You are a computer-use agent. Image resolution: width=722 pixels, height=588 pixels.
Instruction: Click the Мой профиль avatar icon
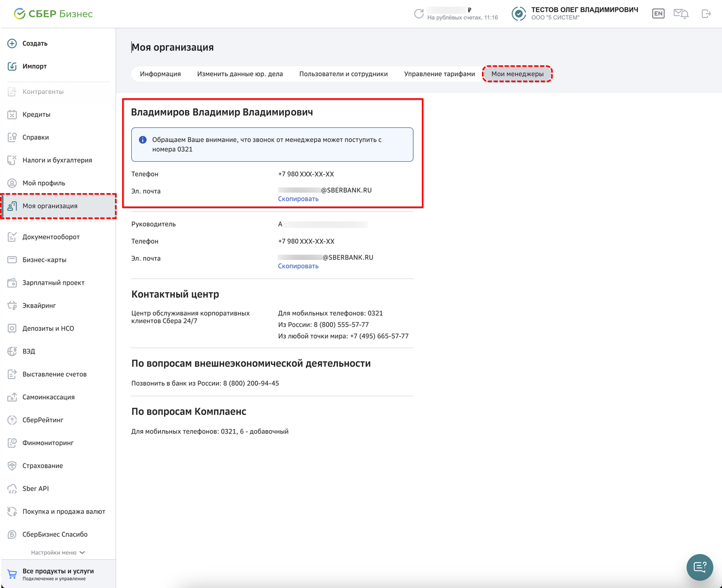(12, 183)
